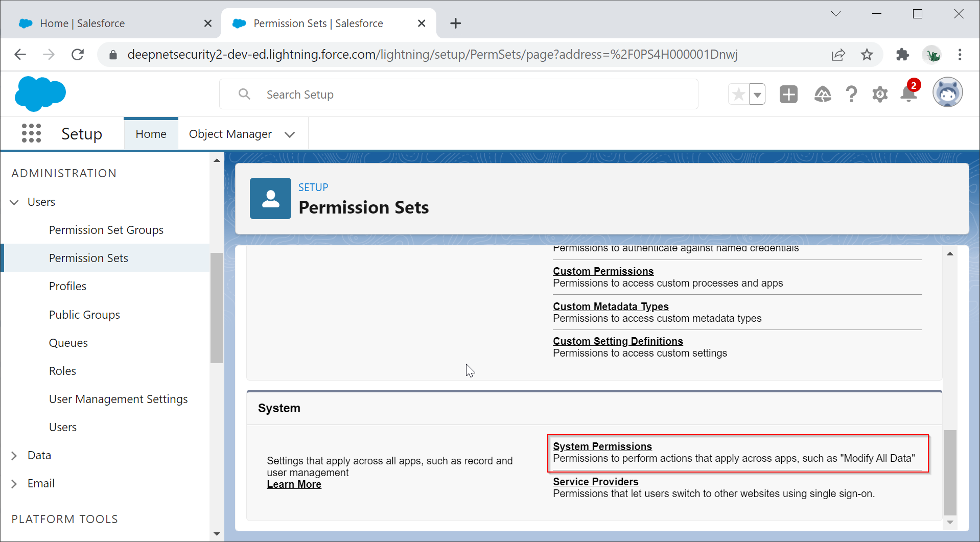Open the System Permissions link
This screenshot has height=542, width=980.
point(602,446)
